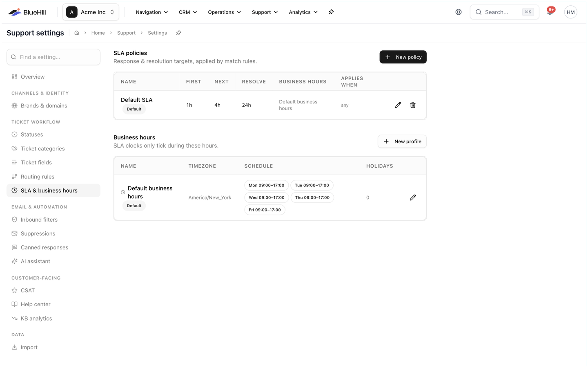Open Inbound filters settings

pos(53,220)
